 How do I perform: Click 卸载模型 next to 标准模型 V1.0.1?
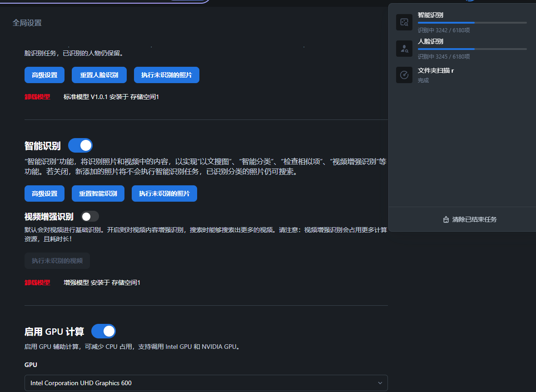37,97
